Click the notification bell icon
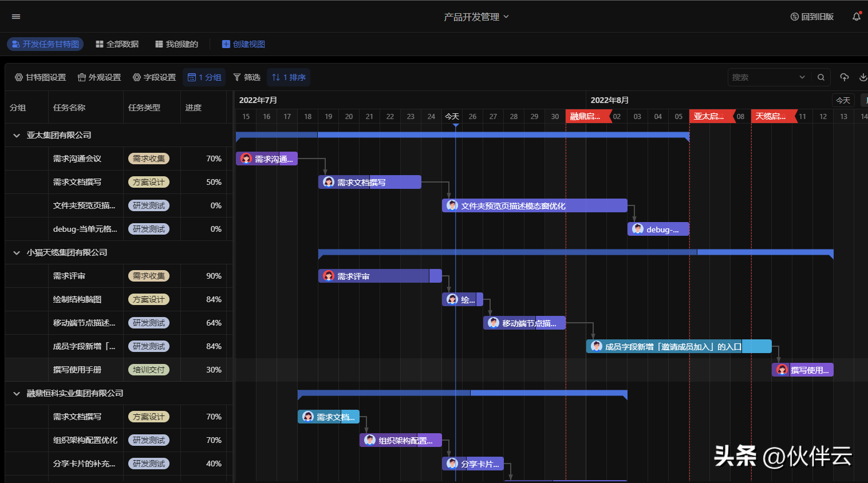The image size is (868, 483). pyautogui.click(x=856, y=17)
